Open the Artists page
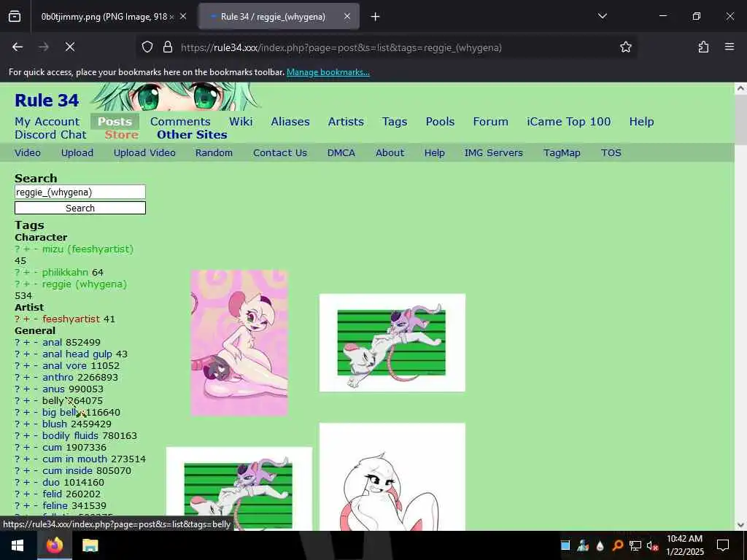The height and width of the screenshot is (560, 747). 345,122
